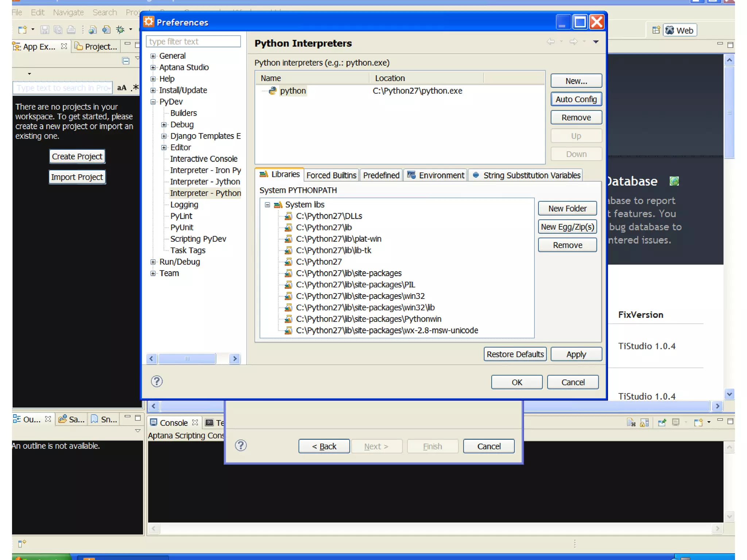Click the editor horizontal scrollbar right arrow
Viewport: 747px width, 560px height.
(717, 406)
